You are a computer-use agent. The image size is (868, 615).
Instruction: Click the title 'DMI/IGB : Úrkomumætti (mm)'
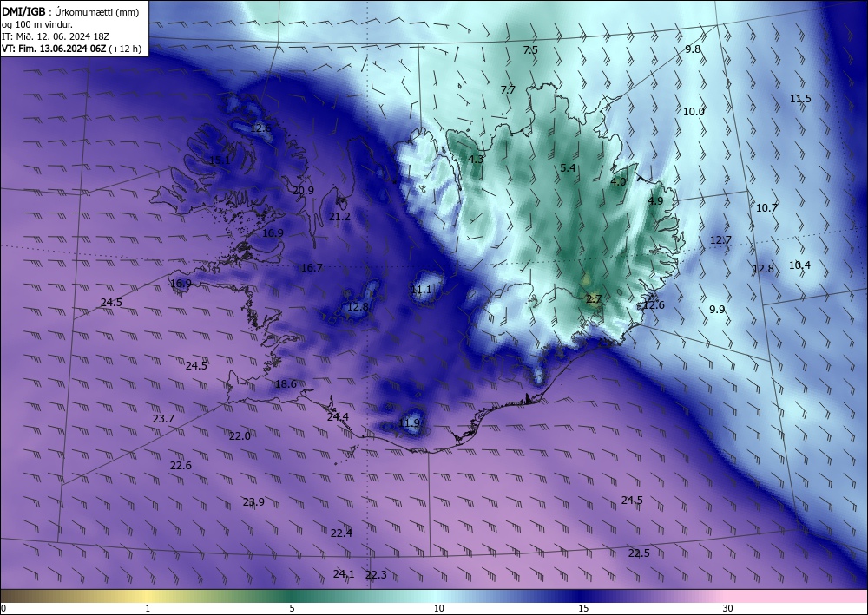[x=70, y=12]
